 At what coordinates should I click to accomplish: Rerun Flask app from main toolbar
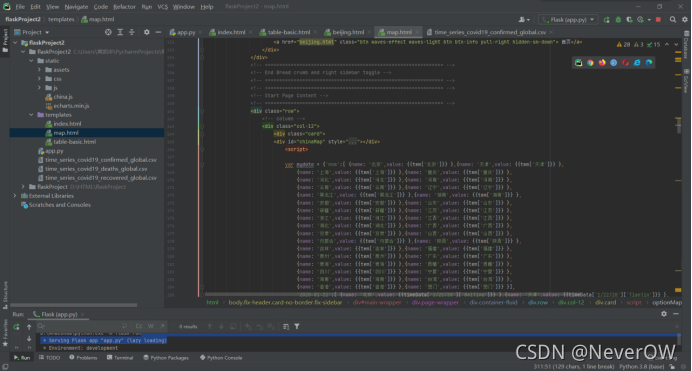click(607, 20)
